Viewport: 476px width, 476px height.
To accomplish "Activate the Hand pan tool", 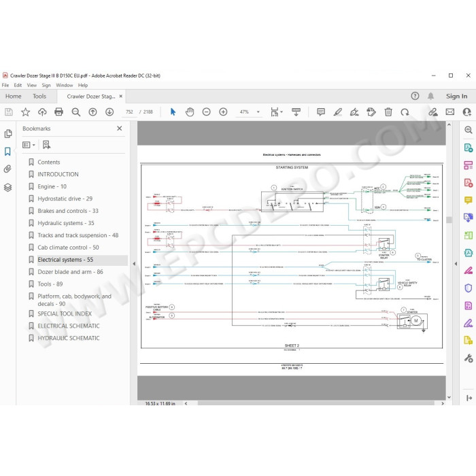I will click(x=190, y=112).
